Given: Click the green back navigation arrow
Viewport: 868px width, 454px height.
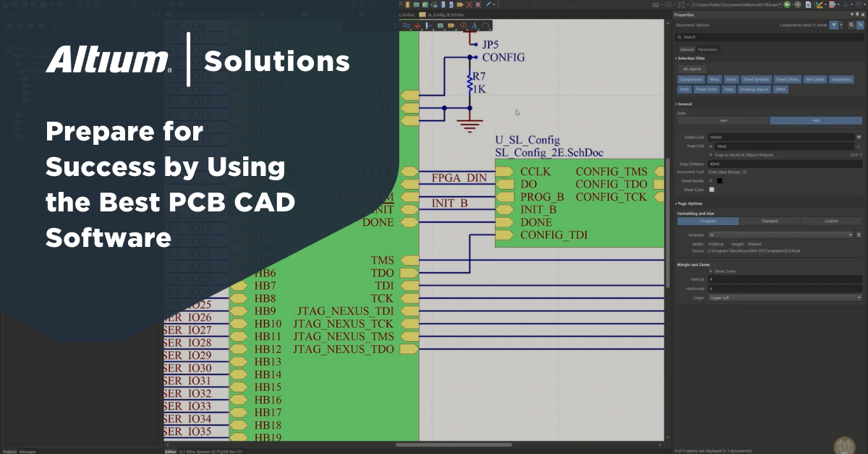Looking at the screenshot, I should 787,4.
